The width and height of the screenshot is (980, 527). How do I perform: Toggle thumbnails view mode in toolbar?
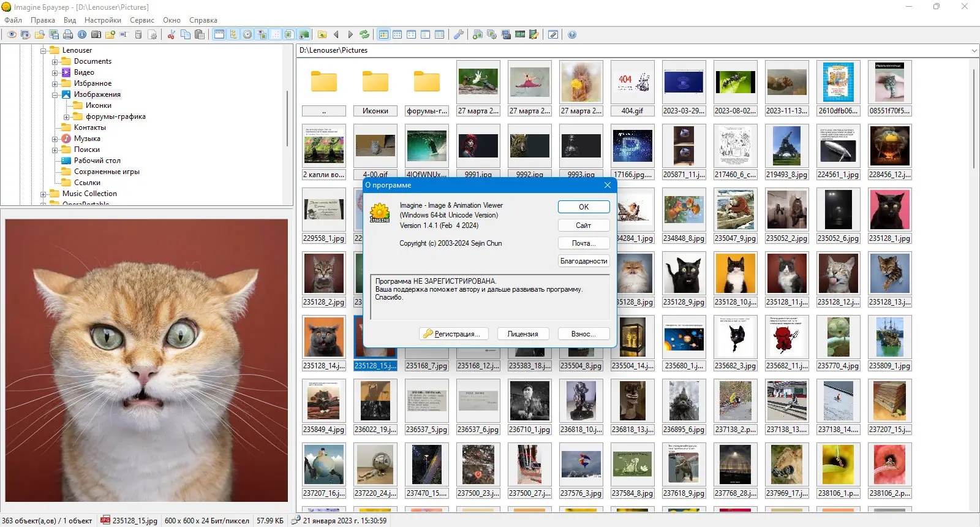(x=383, y=34)
